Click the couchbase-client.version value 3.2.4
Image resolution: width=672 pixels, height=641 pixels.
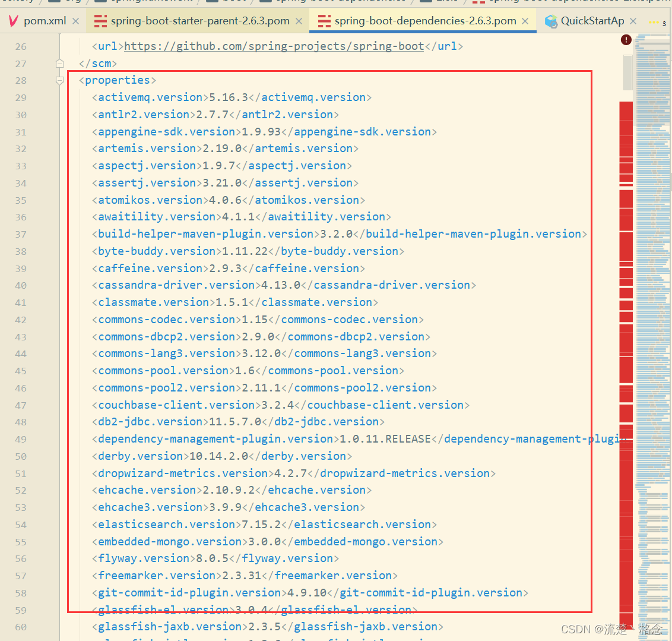click(x=277, y=405)
